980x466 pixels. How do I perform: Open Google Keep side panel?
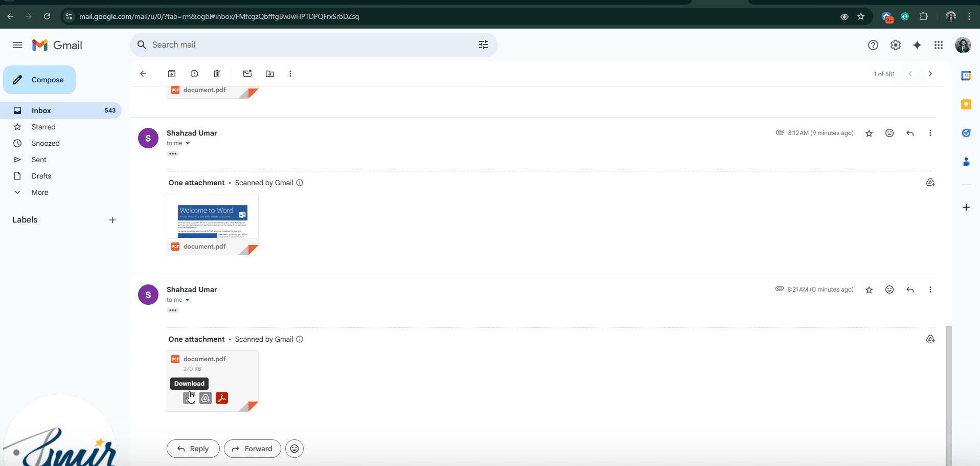pos(966,104)
